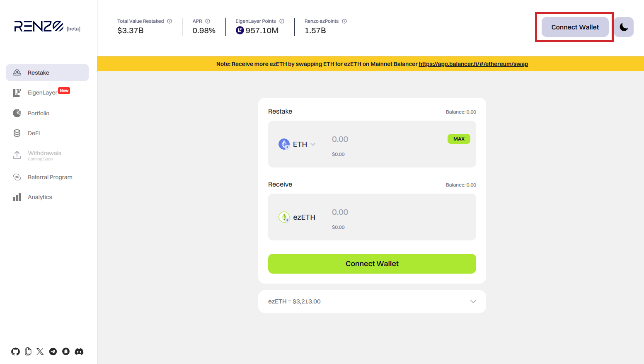Open Renzo GitHub via footer icon
The image size is (644, 364).
tap(15, 352)
